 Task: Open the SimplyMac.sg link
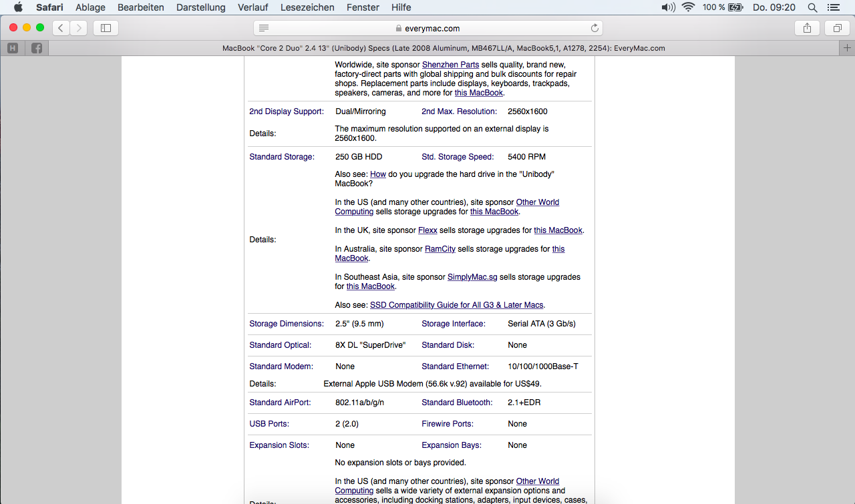(x=472, y=277)
